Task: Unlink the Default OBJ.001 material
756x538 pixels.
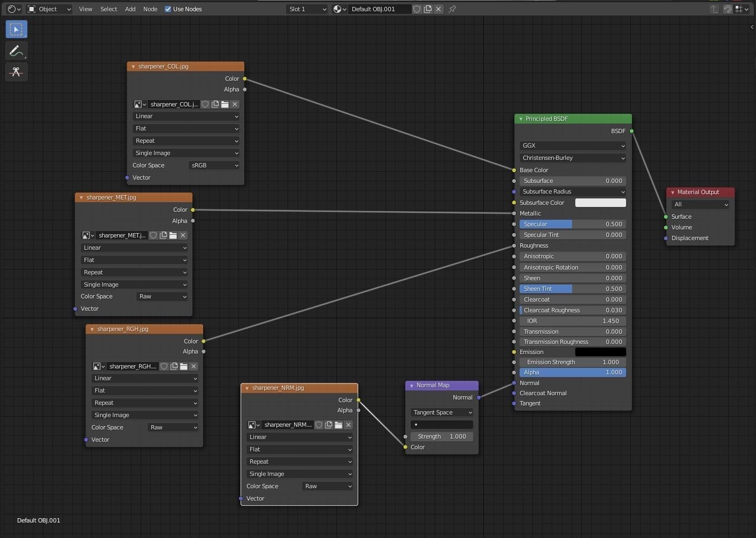Action: pyautogui.click(x=438, y=9)
